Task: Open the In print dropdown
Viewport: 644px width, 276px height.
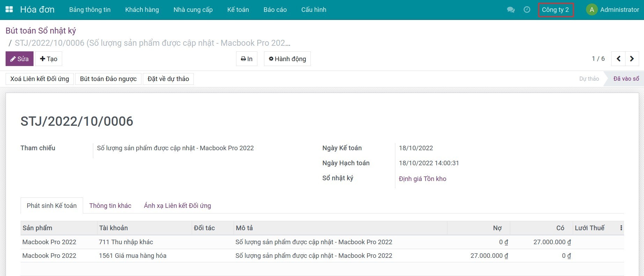Action: click(247, 59)
